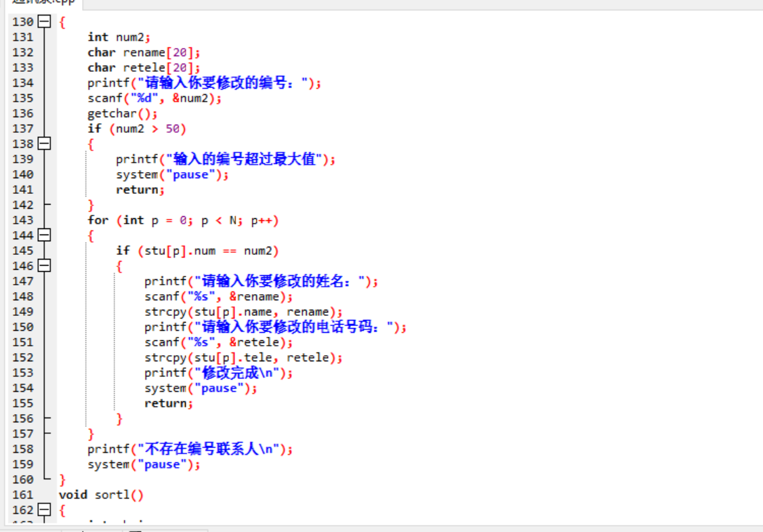Click the 'char rename[20];' line
This screenshot has height=532, width=763.
pyautogui.click(x=144, y=52)
